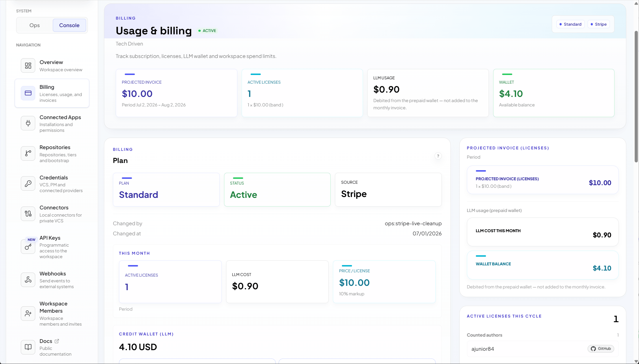The width and height of the screenshot is (639, 364).
Task: Open Workspace Members in the navigation
Action: point(52,314)
